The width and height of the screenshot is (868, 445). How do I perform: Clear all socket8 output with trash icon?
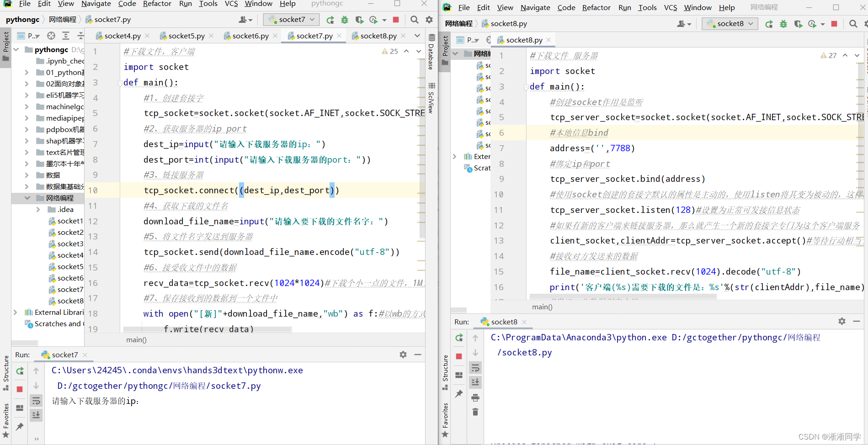click(x=475, y=412)
